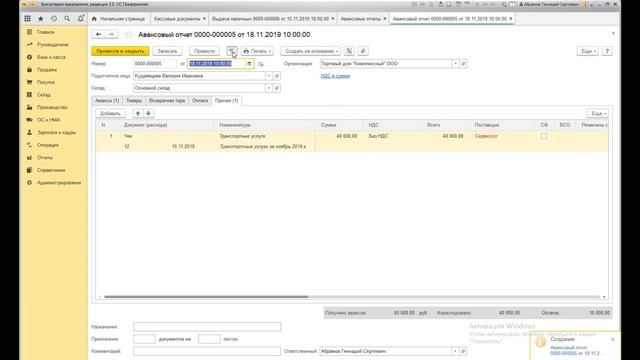Open the history clock icon

[x=54, y=19]
